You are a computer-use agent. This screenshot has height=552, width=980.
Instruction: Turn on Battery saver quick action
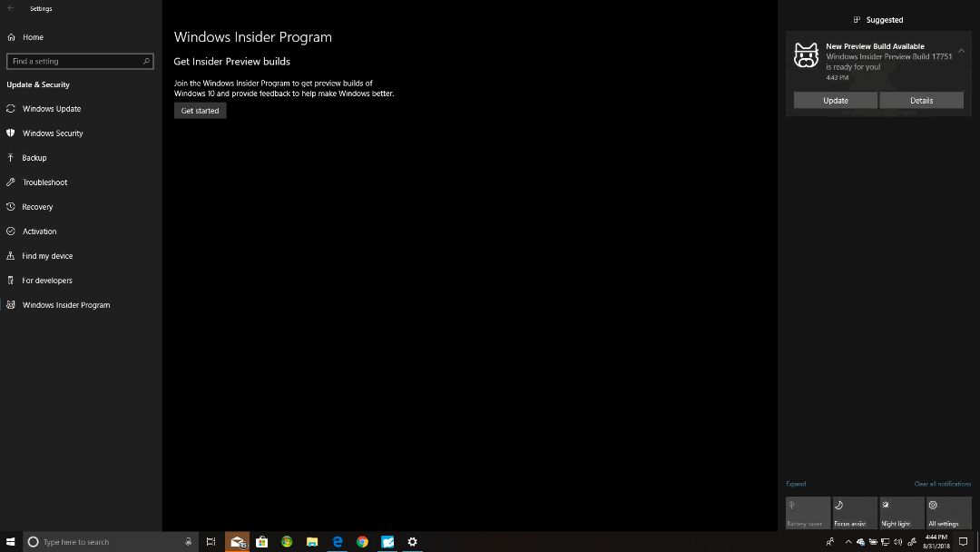(x=807, y=512)
